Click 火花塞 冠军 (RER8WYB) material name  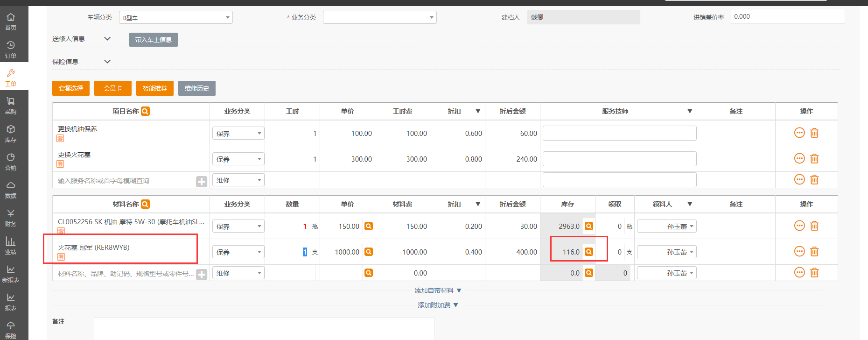(93, 248)
